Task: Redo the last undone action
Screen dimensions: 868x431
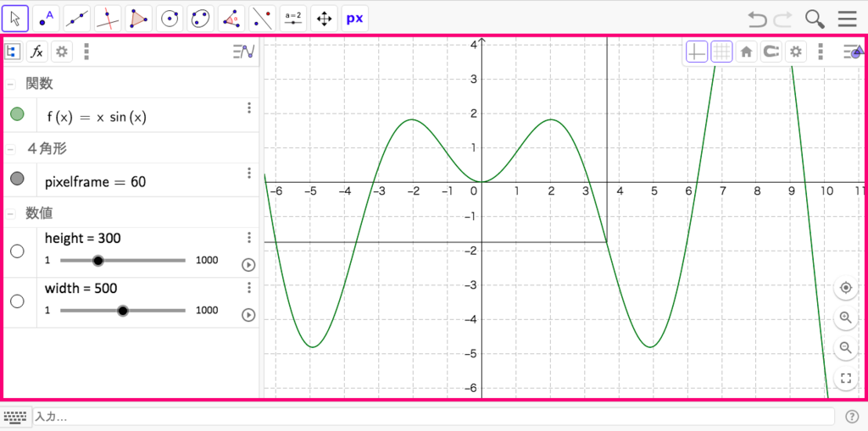Action: [782, 19]
